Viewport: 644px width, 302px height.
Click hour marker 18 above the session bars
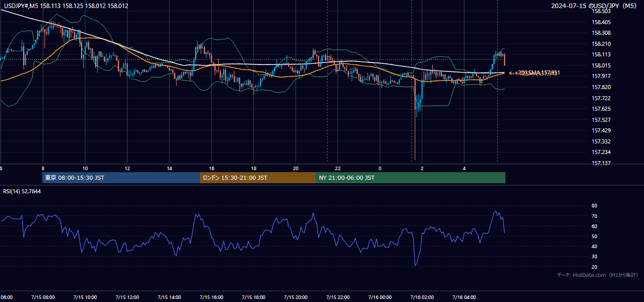[x=253, y=168]
